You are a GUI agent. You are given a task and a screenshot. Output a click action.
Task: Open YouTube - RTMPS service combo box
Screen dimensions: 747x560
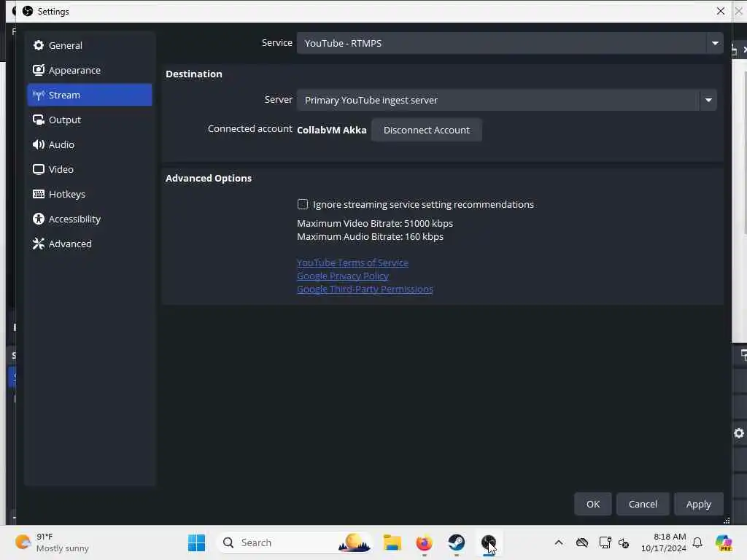click(x=510, y=43)
